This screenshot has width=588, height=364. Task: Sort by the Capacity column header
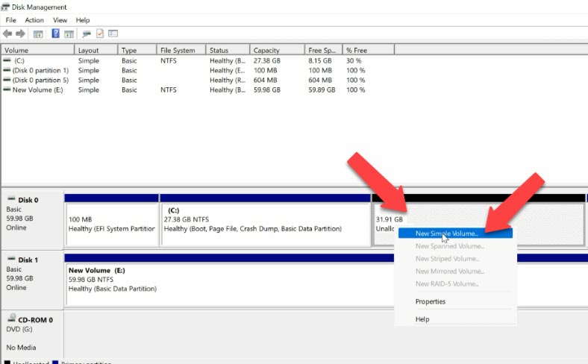coord(277,50)
